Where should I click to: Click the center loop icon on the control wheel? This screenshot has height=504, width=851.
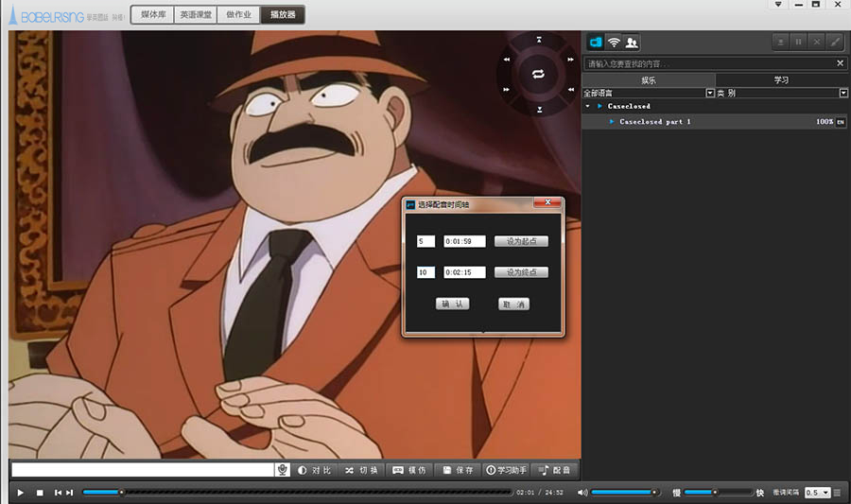pyautogui.click(x=538, y=75)
